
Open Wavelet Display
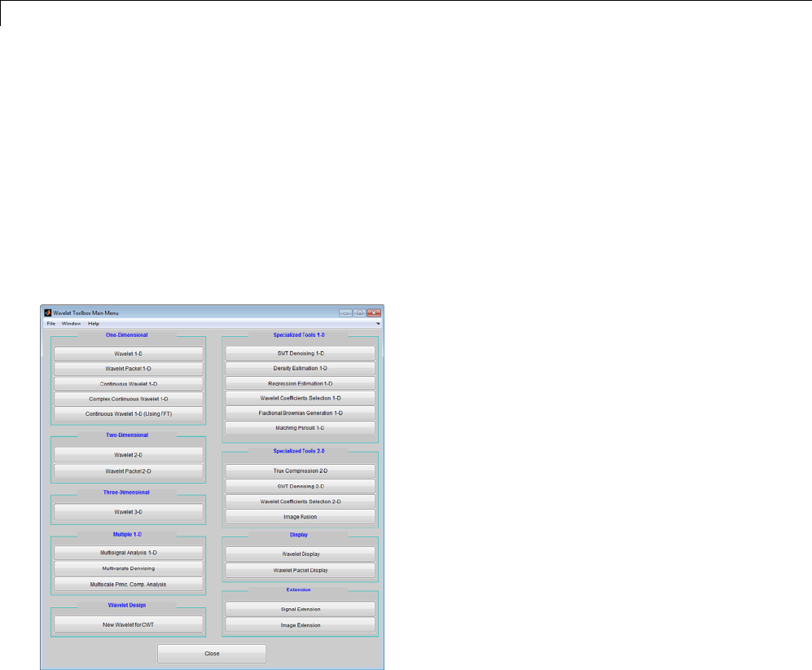301,554
